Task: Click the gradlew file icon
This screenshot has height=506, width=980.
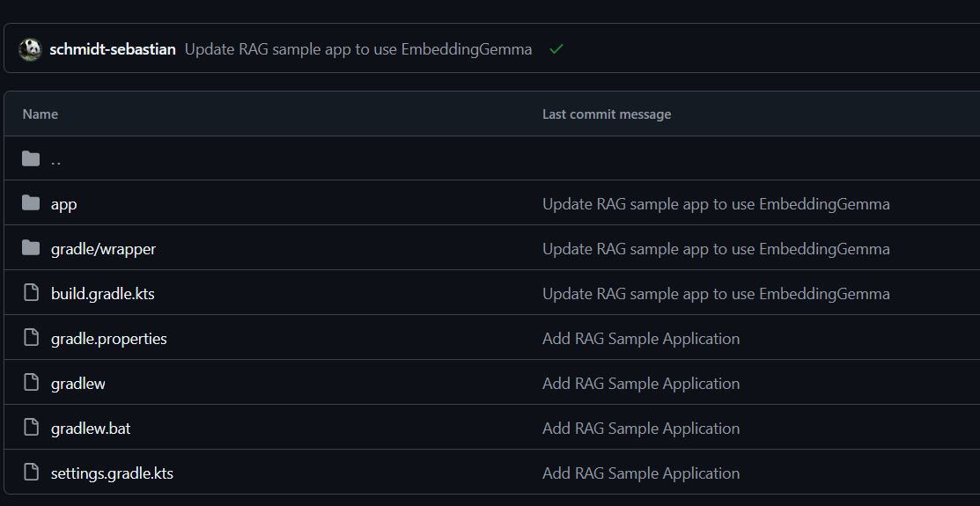Action: [x=32, y=383]
